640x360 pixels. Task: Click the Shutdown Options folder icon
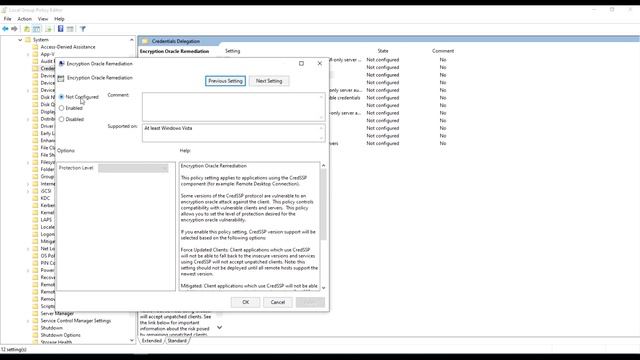click(x=36, y=335)
